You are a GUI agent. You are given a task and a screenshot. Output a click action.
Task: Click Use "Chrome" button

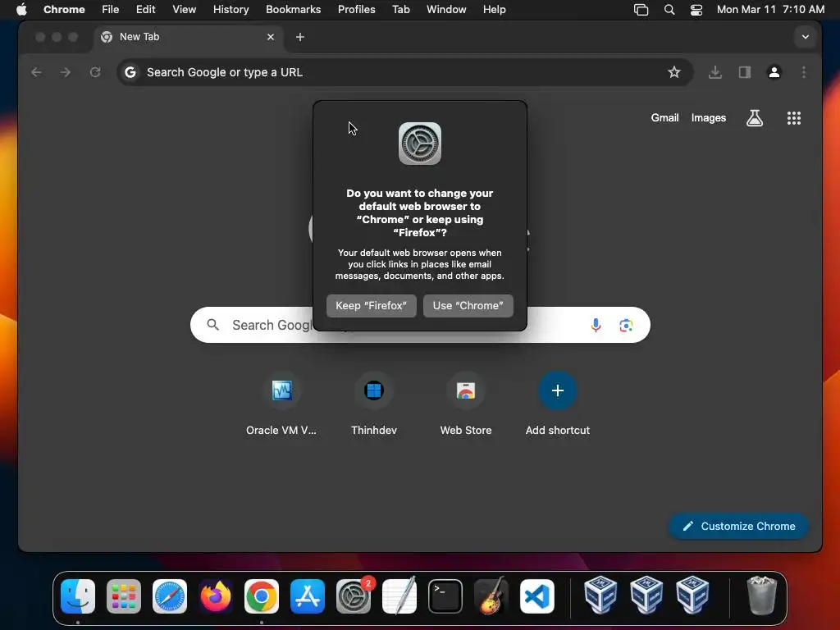(468, 306)
